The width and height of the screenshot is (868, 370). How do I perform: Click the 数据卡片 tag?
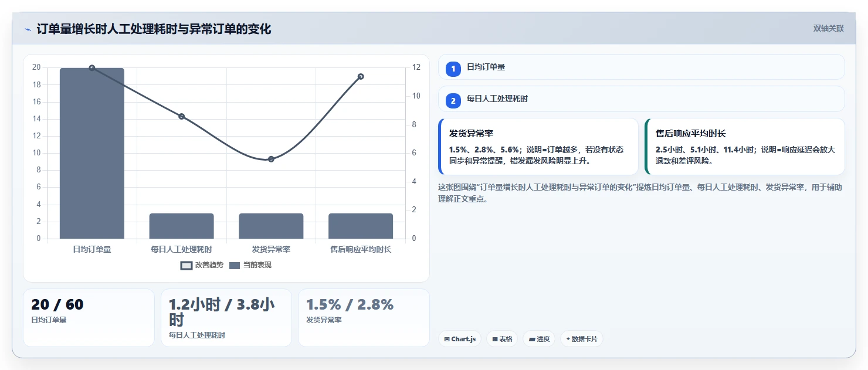pos(581,339)
